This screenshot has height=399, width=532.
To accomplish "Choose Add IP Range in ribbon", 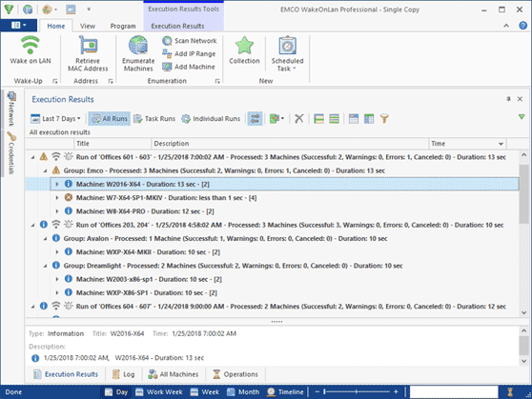I will (190, 53).
